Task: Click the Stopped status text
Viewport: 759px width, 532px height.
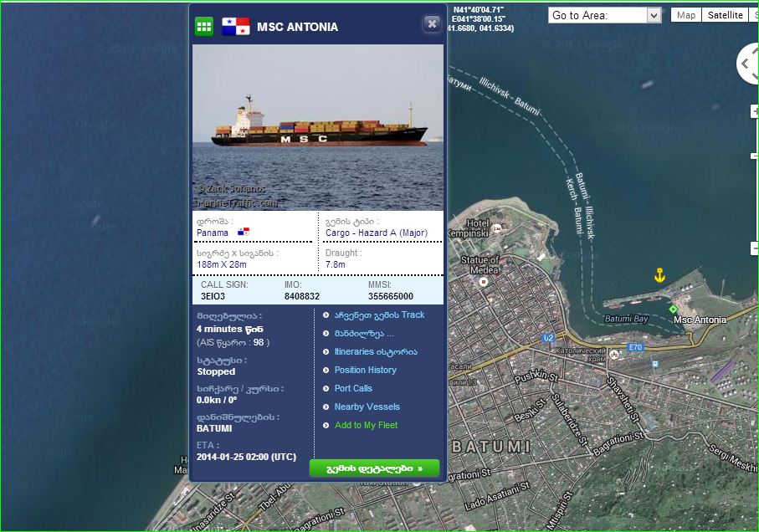Action: (216, 371)
